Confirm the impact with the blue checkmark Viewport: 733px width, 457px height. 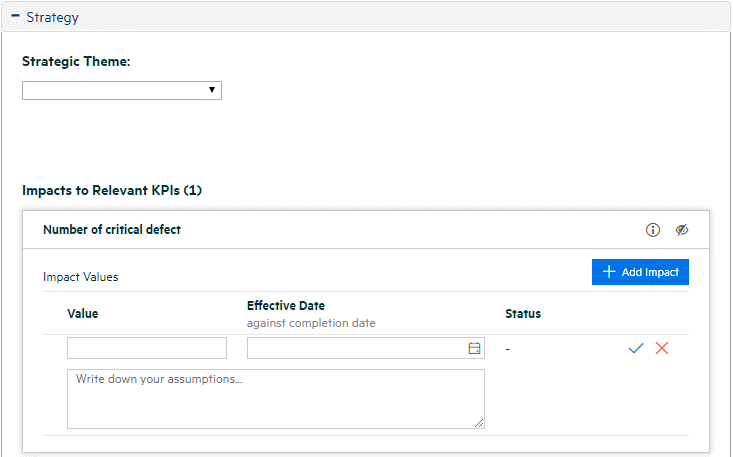click(636, 348)
